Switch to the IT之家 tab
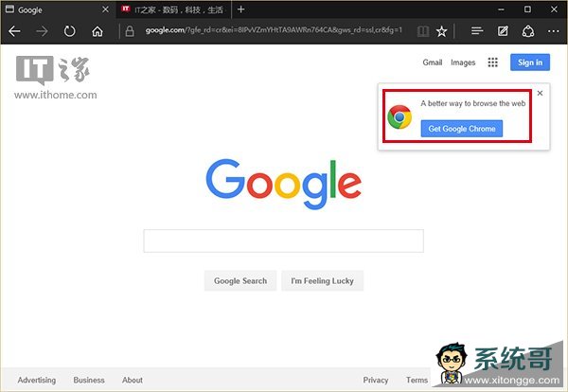 click(174, 9)
